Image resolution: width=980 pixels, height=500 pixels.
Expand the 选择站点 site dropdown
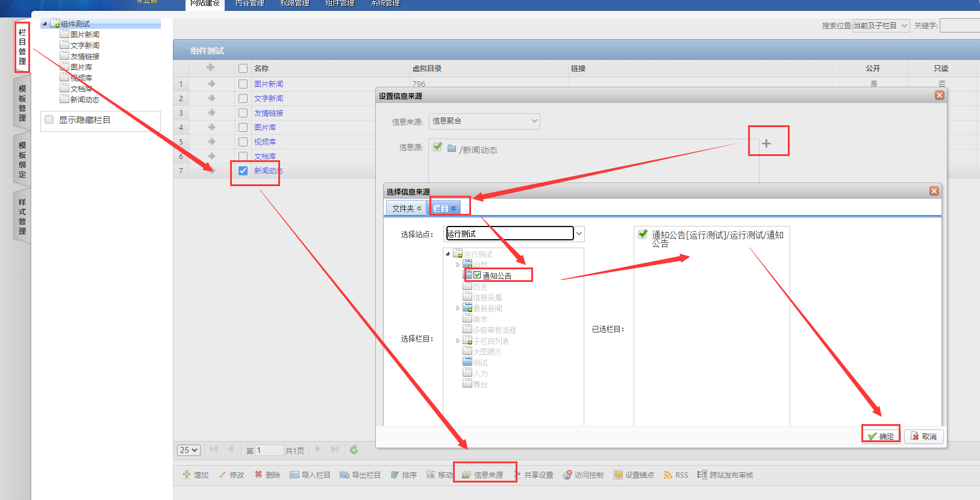pyautogui.click(x=579, y=234)
